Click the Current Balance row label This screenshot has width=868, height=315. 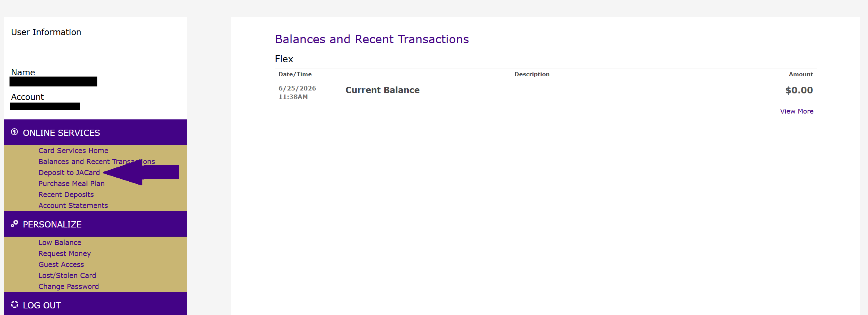(382, 90)
